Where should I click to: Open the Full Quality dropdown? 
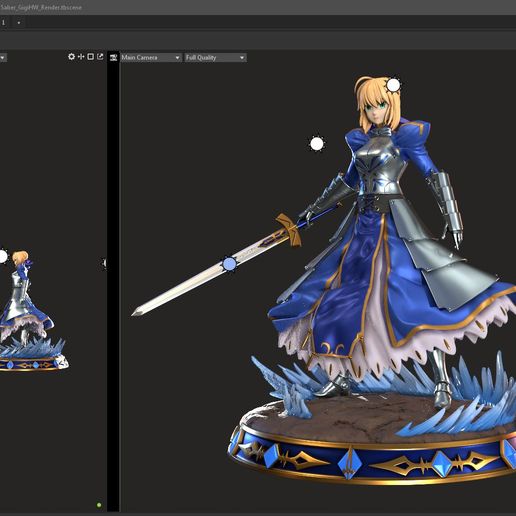[215, 58]
